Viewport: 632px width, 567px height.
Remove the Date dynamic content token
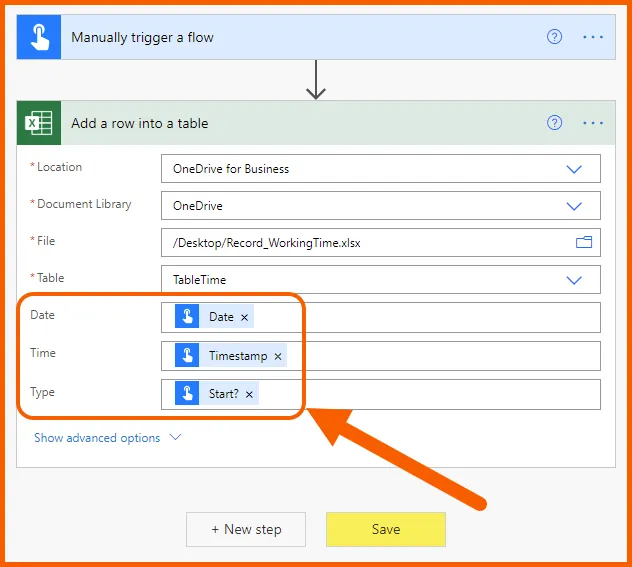[244, 317]
